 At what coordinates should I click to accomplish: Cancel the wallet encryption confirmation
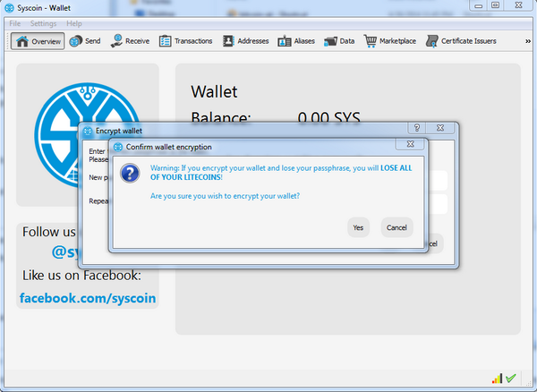tap(396, 227)
